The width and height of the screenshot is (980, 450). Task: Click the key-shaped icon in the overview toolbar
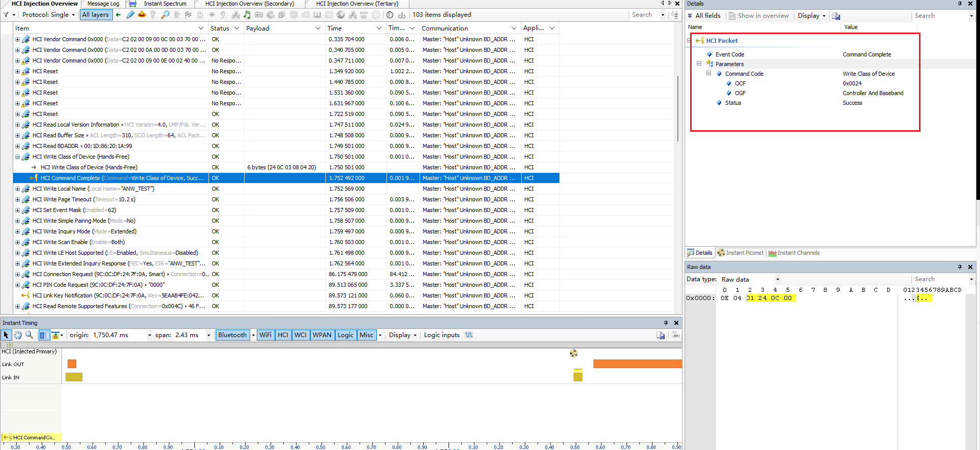point(153,15)
